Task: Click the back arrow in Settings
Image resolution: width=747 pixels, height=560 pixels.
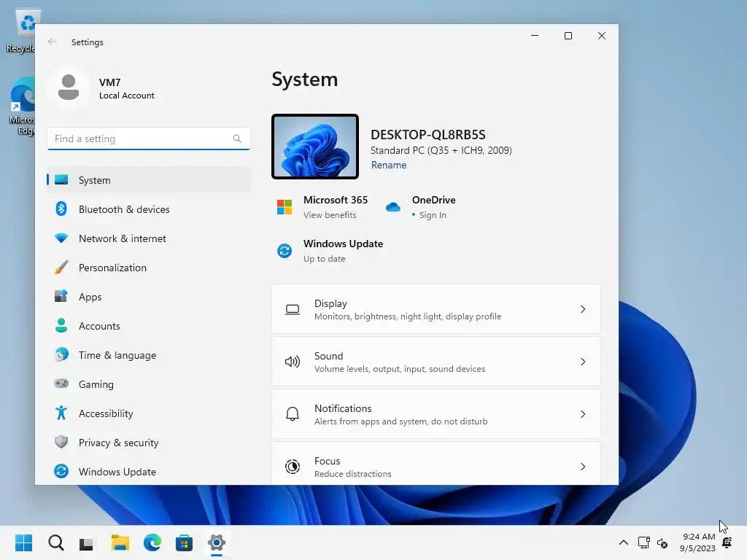Action: click(x=53, y=42)
